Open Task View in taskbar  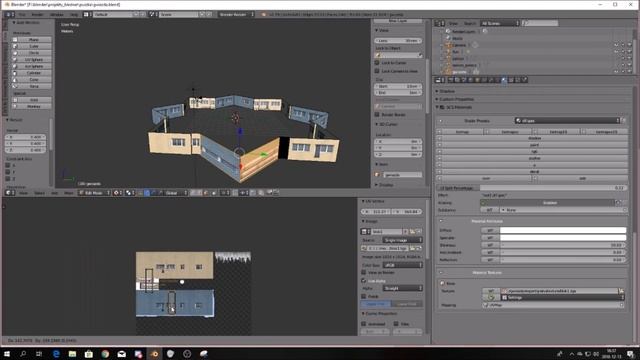[x=39, y=353]
